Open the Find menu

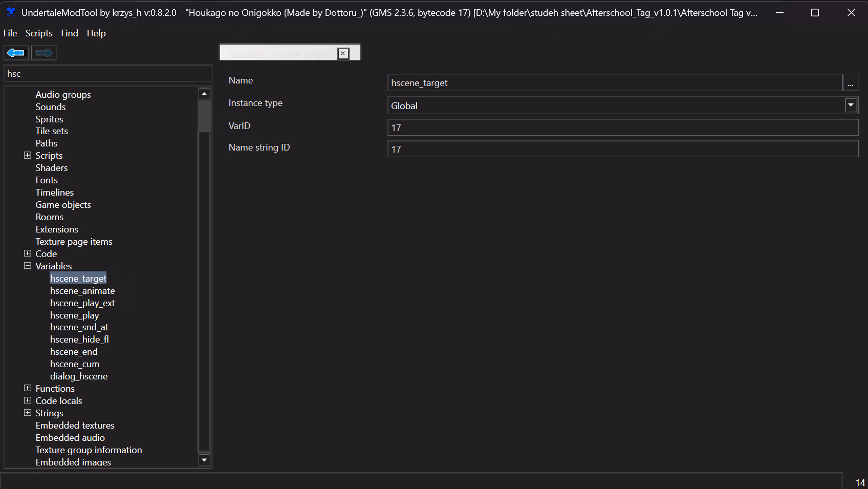(70, 33)
